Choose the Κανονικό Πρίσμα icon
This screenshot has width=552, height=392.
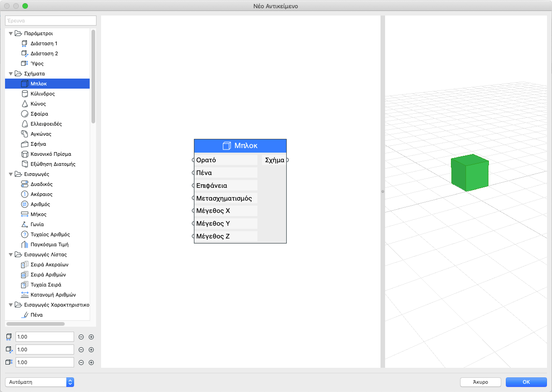pyautogui.click(x=25, y=154)
